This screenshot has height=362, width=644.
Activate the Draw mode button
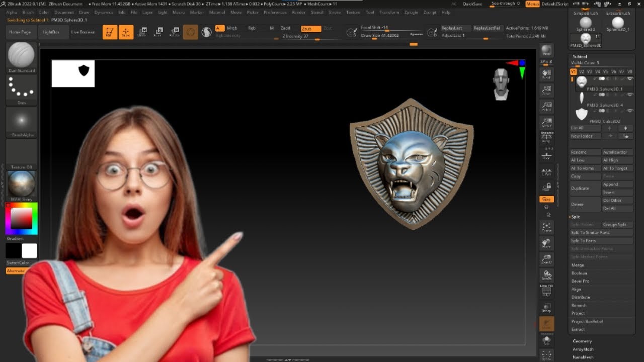pos(126,32)
